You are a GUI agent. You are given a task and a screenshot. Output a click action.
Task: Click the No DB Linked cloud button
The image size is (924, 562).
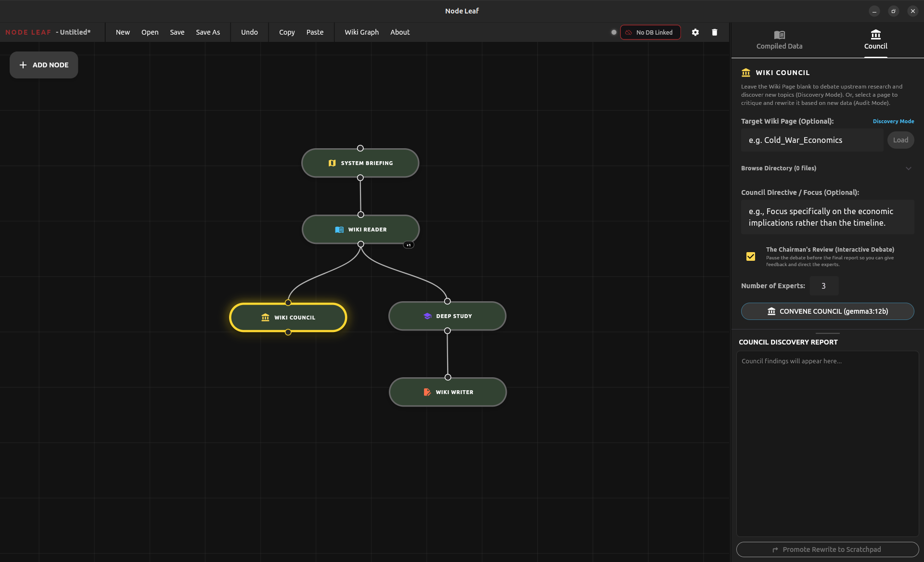[x=650, y=32]
